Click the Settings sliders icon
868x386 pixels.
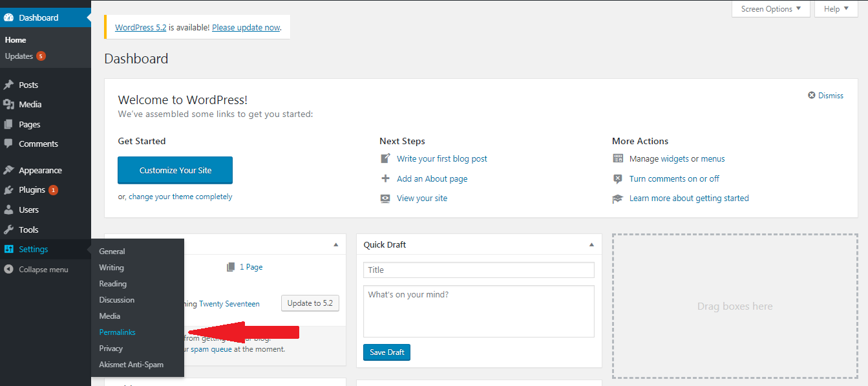(x=8, y=249)
